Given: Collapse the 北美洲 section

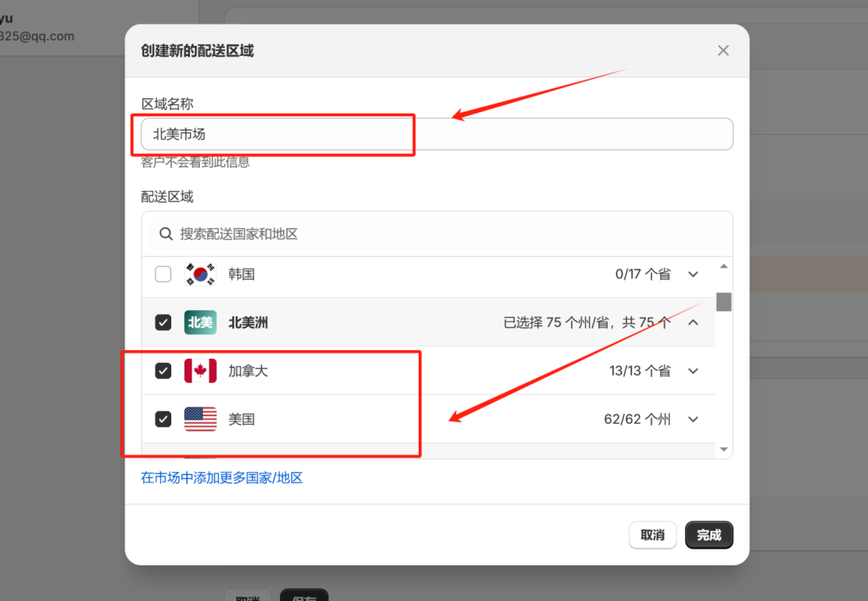Looking at the screenshot, I should click(693, 322).
